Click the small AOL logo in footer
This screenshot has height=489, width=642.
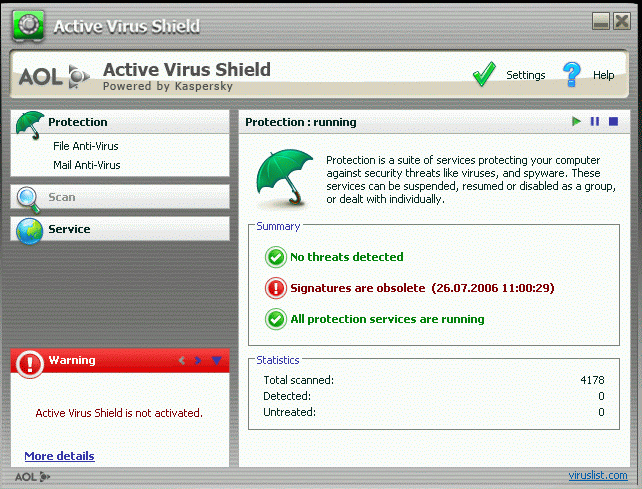point(32,477)
